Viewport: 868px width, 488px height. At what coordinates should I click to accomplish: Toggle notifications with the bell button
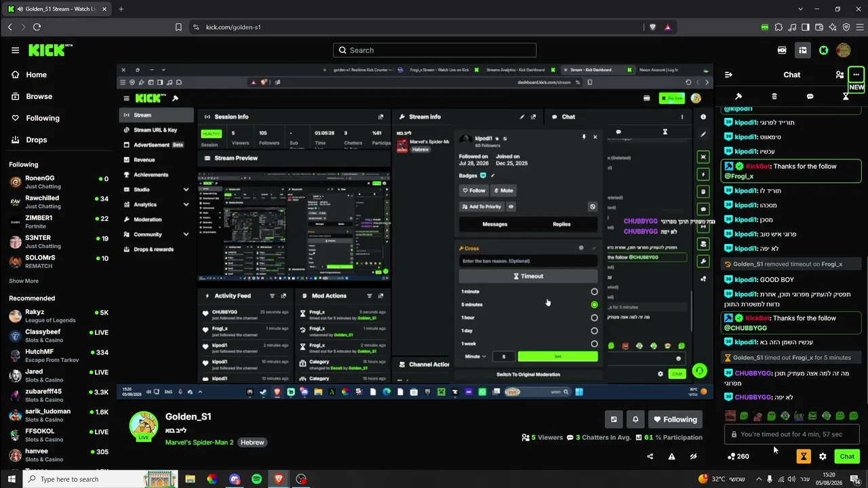pyautogui.click(x=635, y=419)
